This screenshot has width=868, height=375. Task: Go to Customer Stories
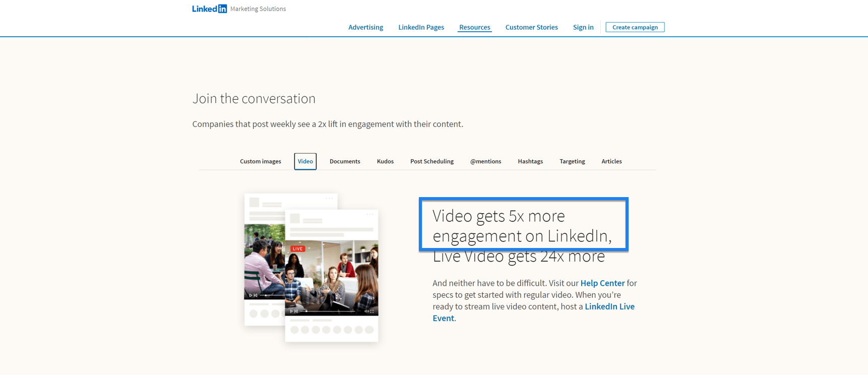(531, 27)
